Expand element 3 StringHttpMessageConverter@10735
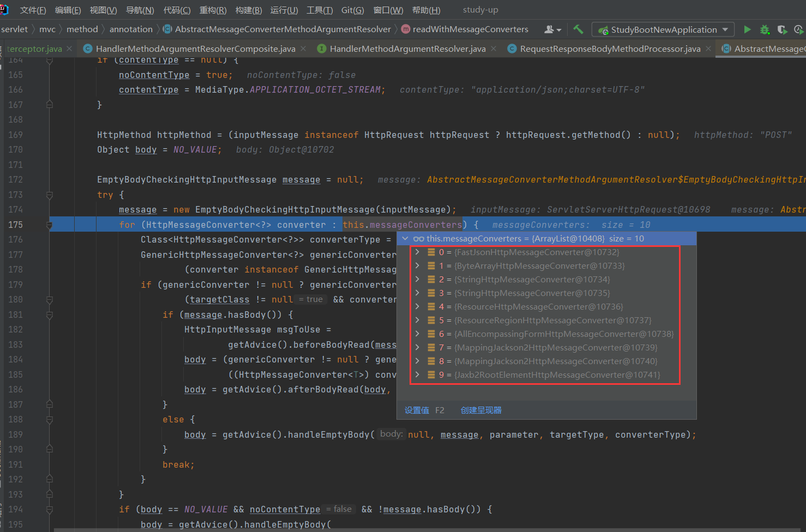 (x=417, y=293)
